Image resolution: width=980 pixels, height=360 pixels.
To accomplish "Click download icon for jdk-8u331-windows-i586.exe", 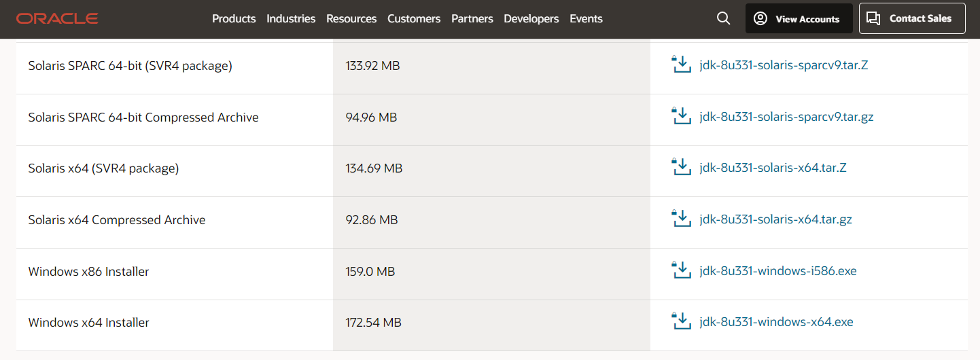I will tap(681, 270).
